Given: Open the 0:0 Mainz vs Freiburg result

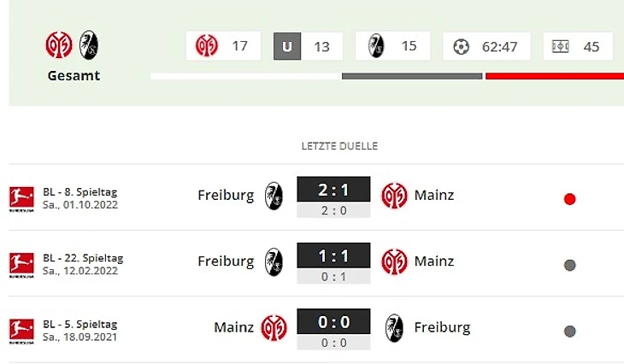Looking at the screenshot, I should point(333,322).
